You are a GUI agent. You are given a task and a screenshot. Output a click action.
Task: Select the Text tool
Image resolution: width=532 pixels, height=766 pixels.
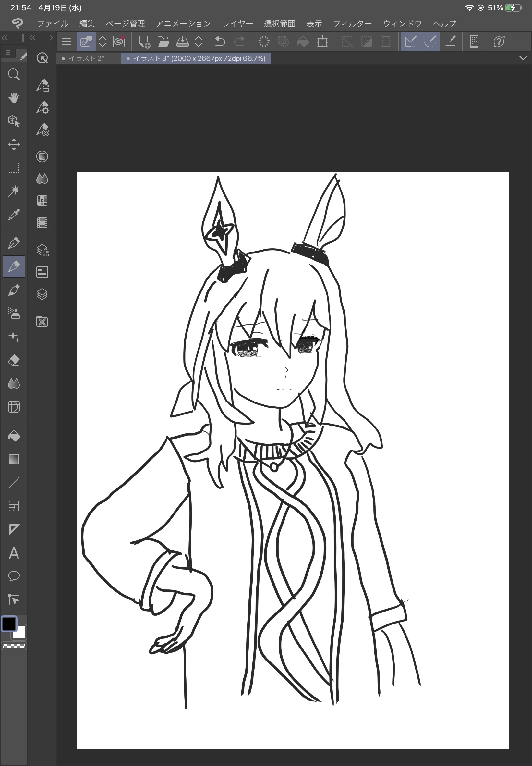14,553
